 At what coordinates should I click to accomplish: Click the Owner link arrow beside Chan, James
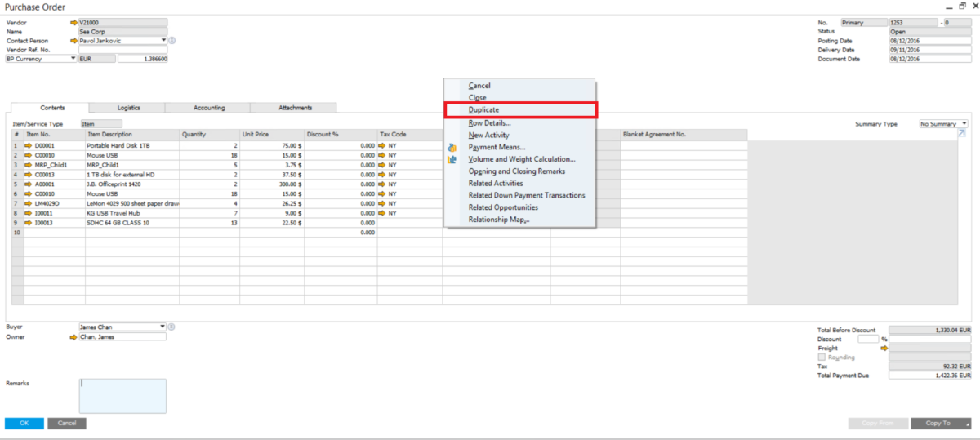click(74, 336)
